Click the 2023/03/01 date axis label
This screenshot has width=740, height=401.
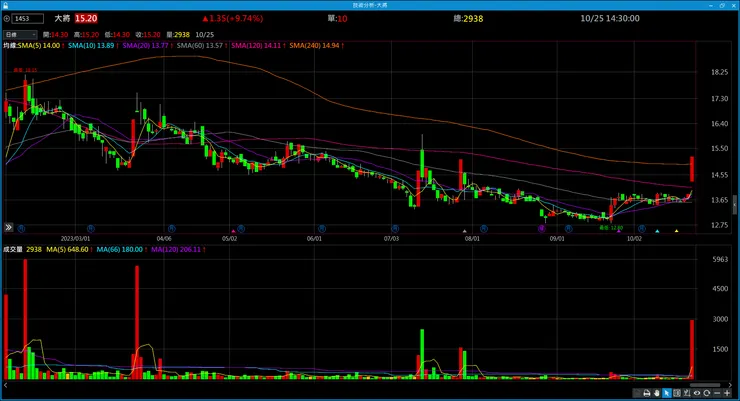76,238
